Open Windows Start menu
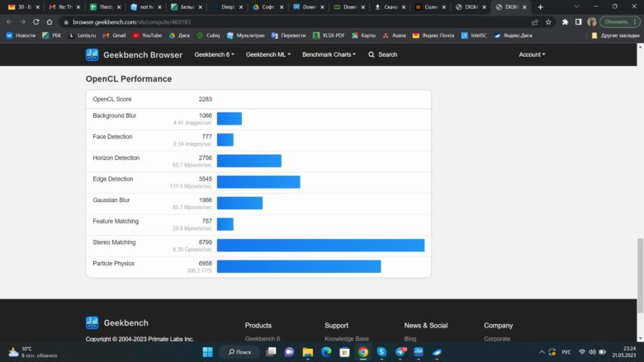 coord(208,352)
